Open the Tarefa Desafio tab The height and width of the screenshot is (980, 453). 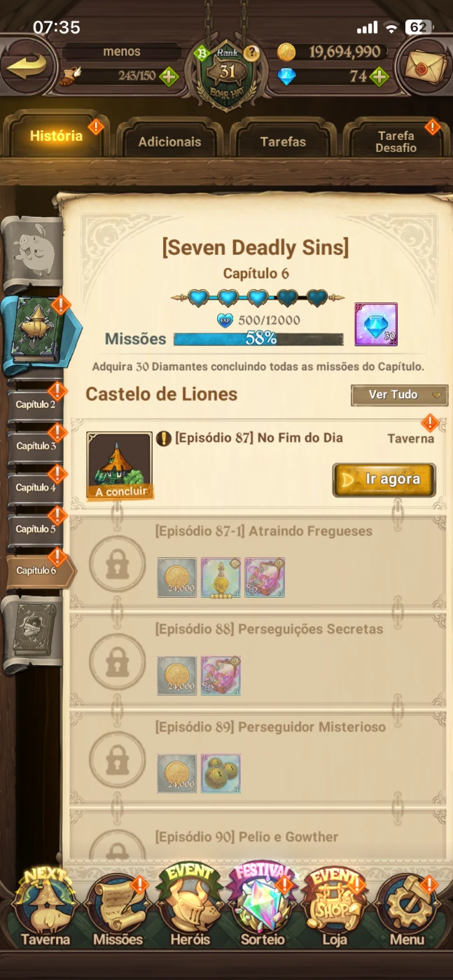point(396,141)
